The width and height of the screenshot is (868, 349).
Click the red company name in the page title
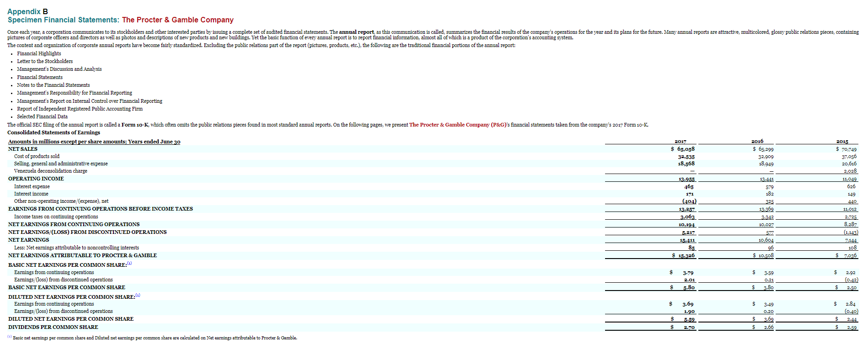tap(177, 20)
